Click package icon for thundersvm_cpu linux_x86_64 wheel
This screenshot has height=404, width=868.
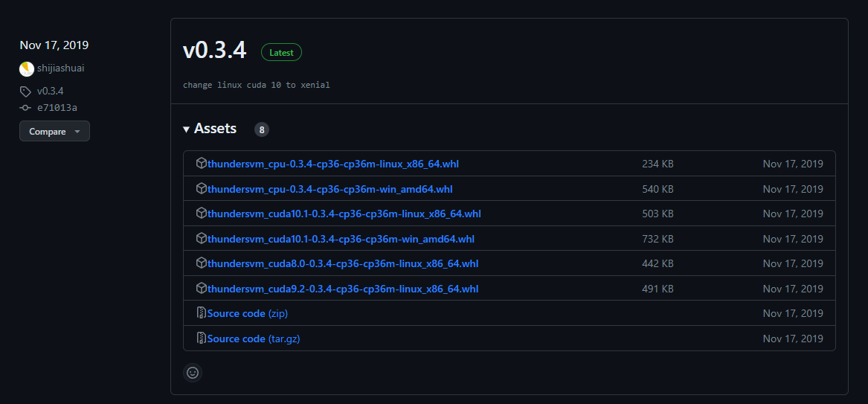(x=202, y=163)
